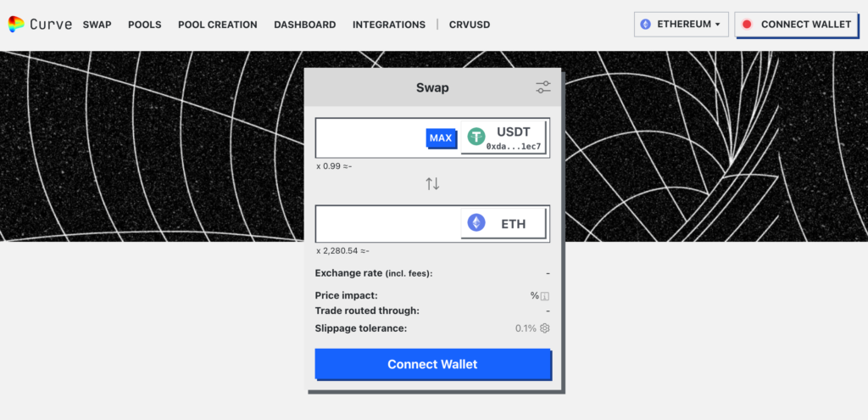Click Connect Wallet in header

coord(796,25)
